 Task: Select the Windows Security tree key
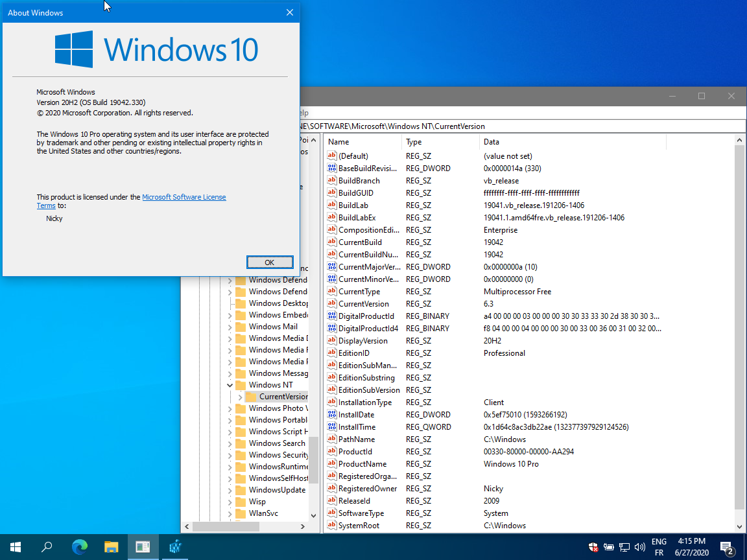[278, 455]
